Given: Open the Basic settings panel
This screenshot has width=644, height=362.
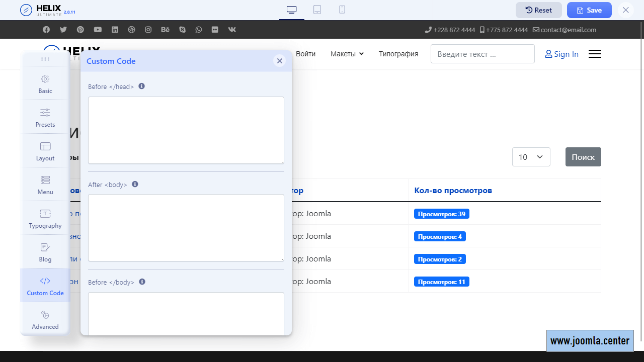Looking at the screenshot, I should (x=45, y=84).
